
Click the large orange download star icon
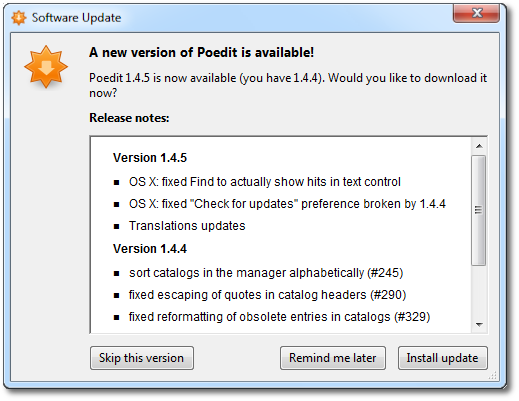click(46, 67)
